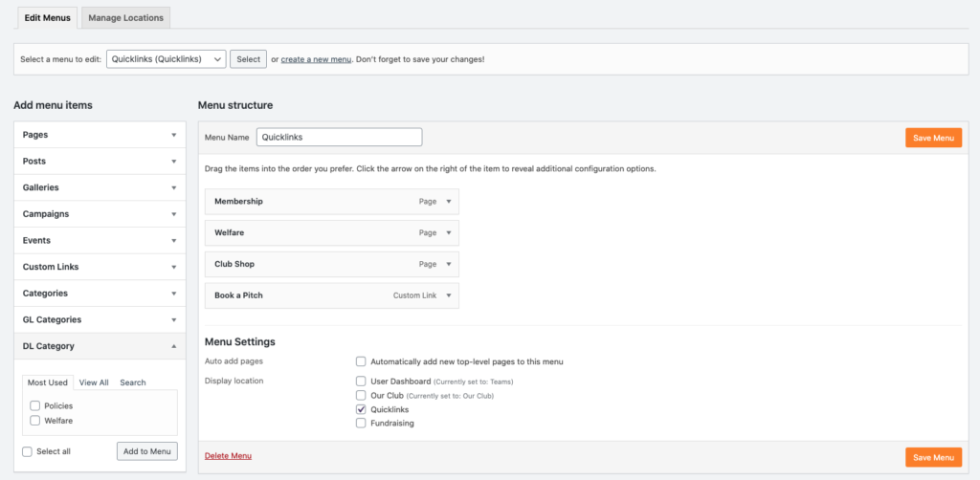980x480 pixels.
Task: Expand the Pages accordion arrow
Action: pos(174,135)
